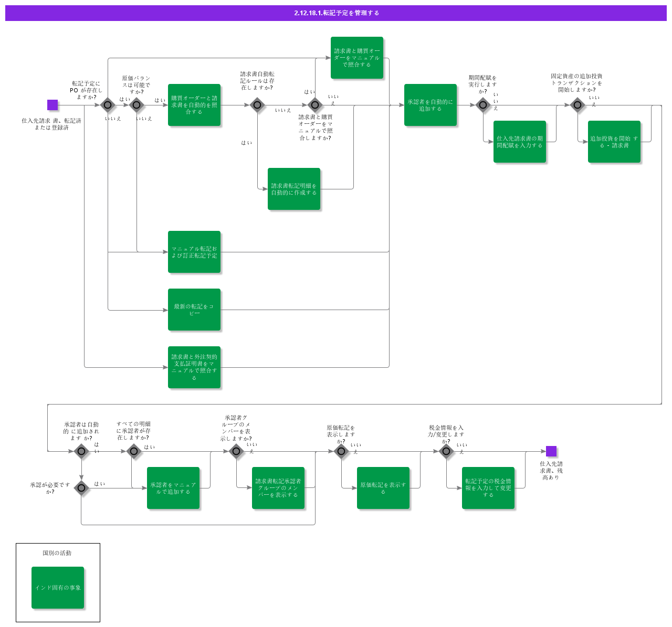Select the 承認者は自動的に追加されますか? gateway
Screen dimensions: 672x627
pyautogui.click(x=81, y=451)
